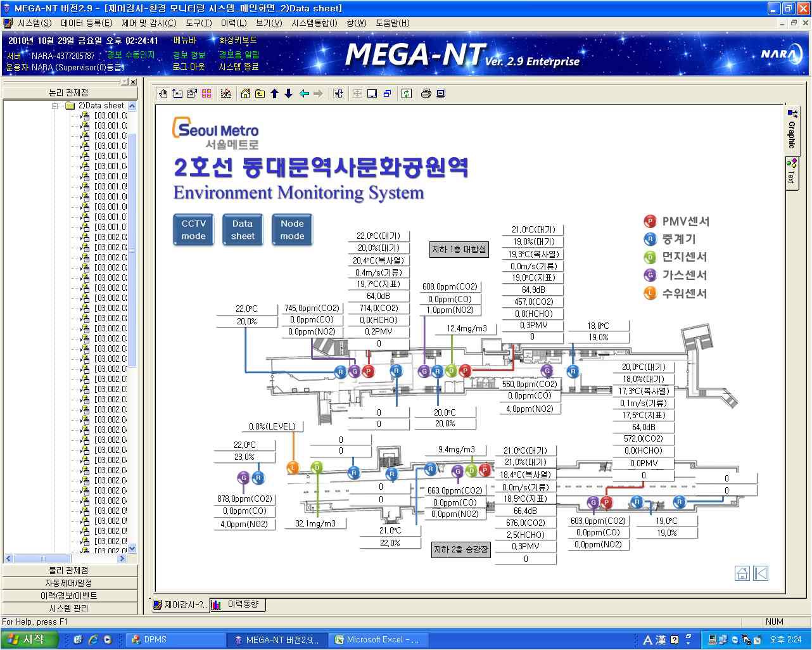Go to home screen via toolbar house icon
Viewport: 812px width, 650px height.
246,94
